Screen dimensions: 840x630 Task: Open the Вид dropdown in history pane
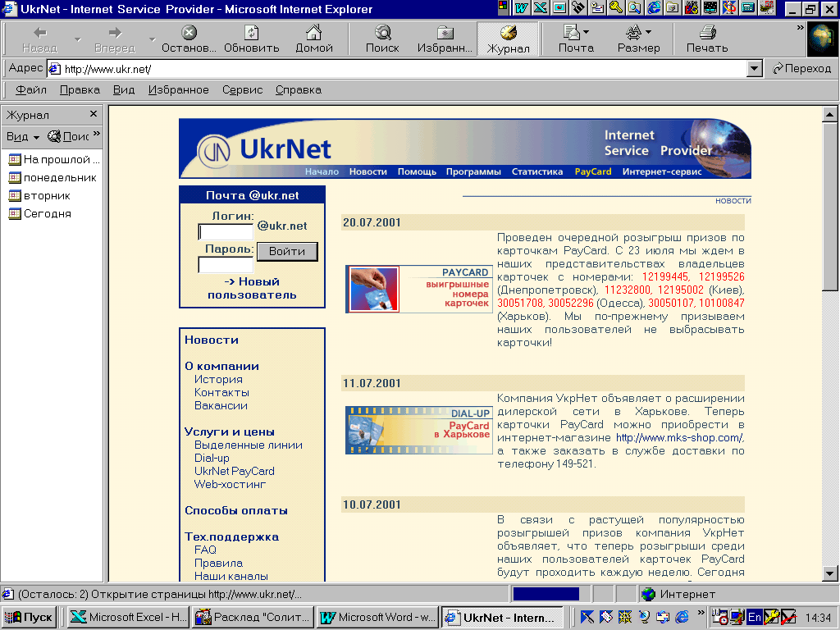point(22,137)
